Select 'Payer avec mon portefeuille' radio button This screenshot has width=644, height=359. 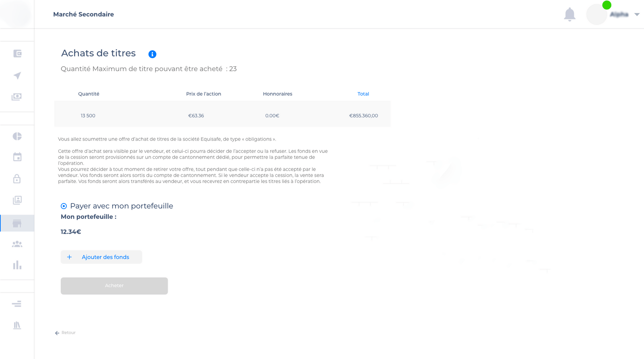(x=64, y=206)
